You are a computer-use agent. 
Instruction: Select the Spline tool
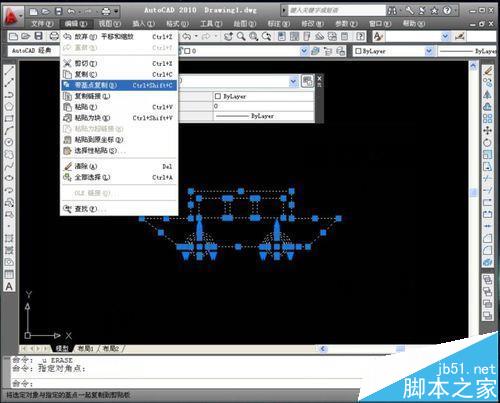[9, 166]
